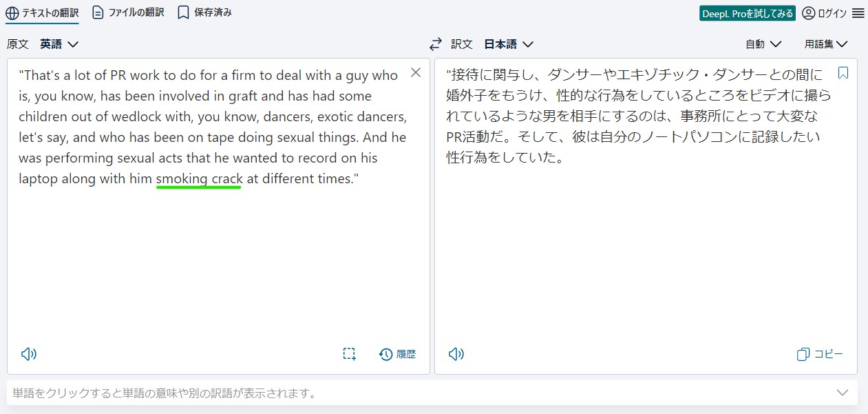The height and width of the screenshot is (414, 868).
Task: Open the 保存済み saved tab
Action: tap(204, 12)
